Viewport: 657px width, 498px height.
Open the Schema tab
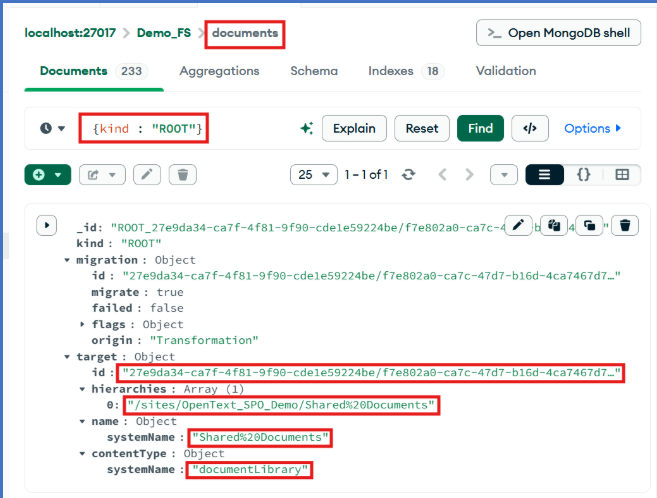click(x=314, y=71)
